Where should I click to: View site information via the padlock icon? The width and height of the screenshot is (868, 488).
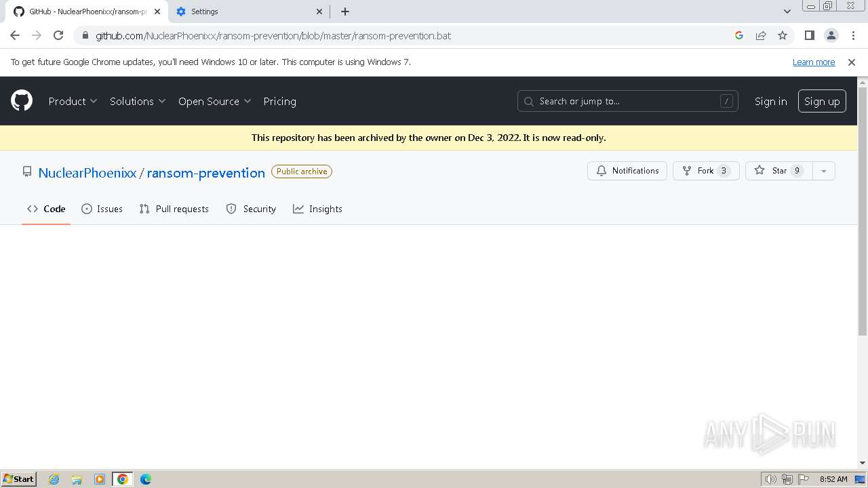tap(85, 35)
